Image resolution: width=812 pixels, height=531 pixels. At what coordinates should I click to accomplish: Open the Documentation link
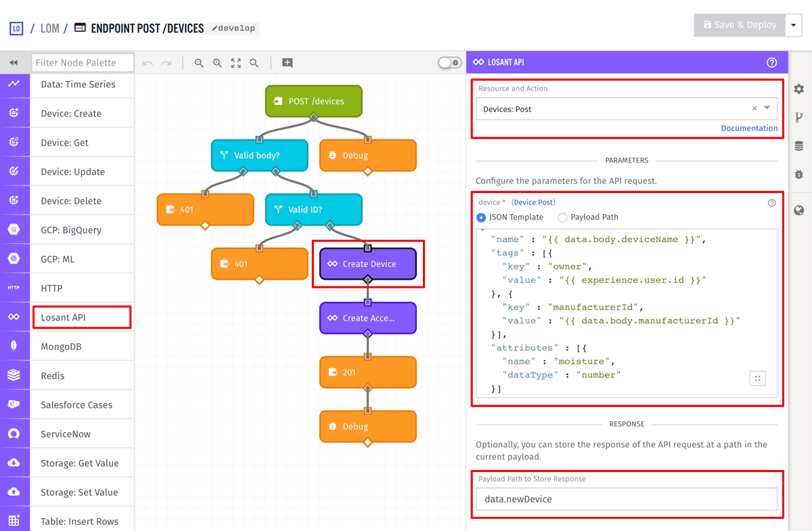(749, 128)
